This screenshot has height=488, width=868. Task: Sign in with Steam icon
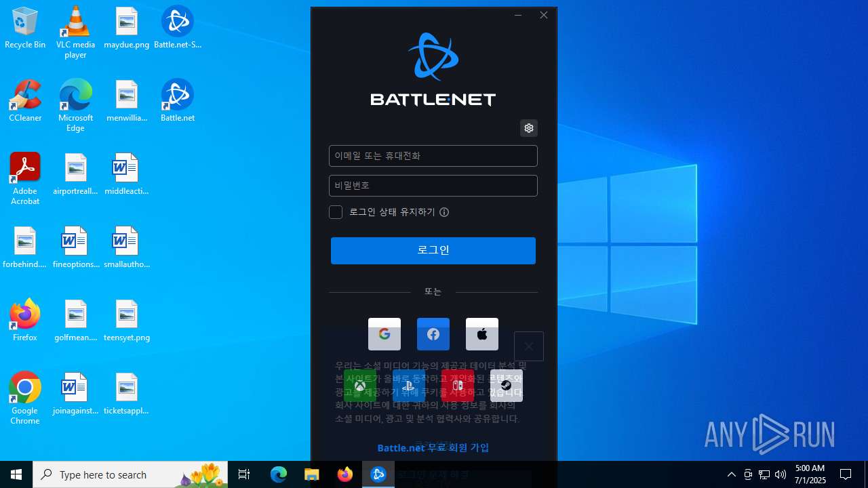pos(507,386)
